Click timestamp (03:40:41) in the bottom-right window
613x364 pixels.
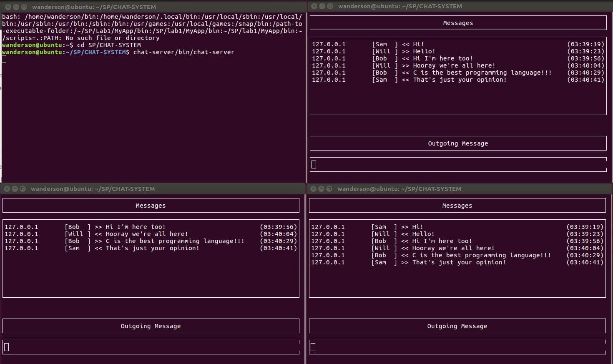point(585,262)
